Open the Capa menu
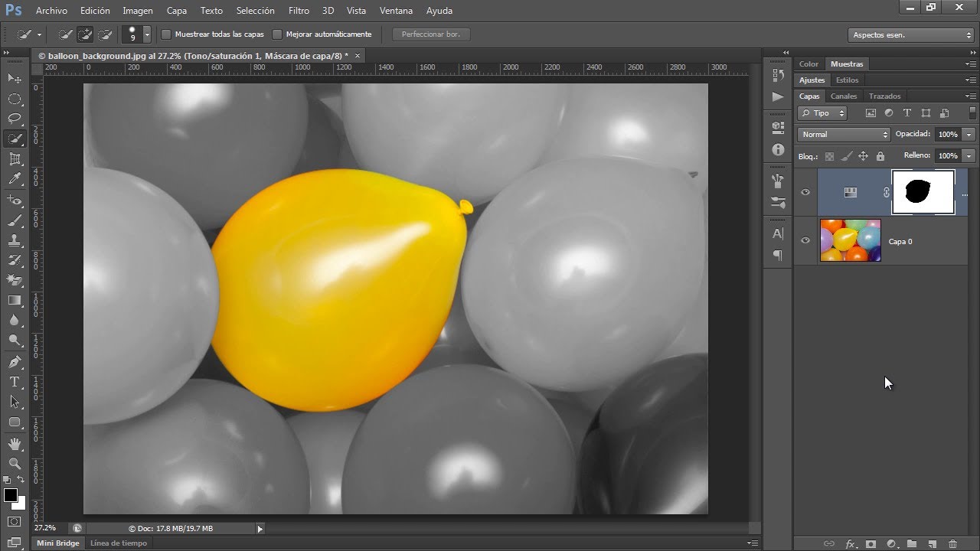Screen dimensions: 980x551 pyautogui.click(x=176, y=11)
